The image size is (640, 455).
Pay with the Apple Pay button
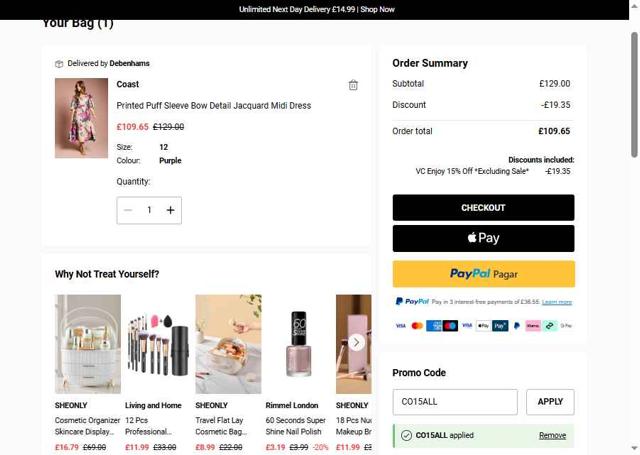pos(483,238)
